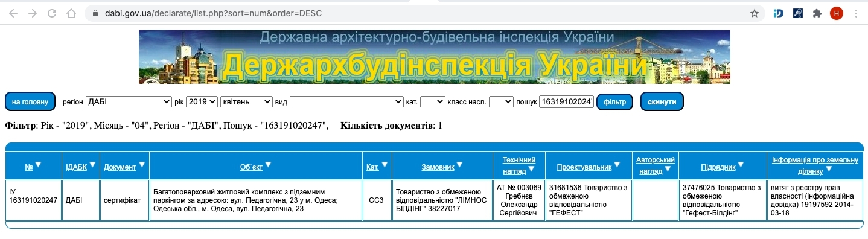Viewport: 868px width, 239px height.
Task: Apply the filter with фільтр button
Action: tap(614, 102)
